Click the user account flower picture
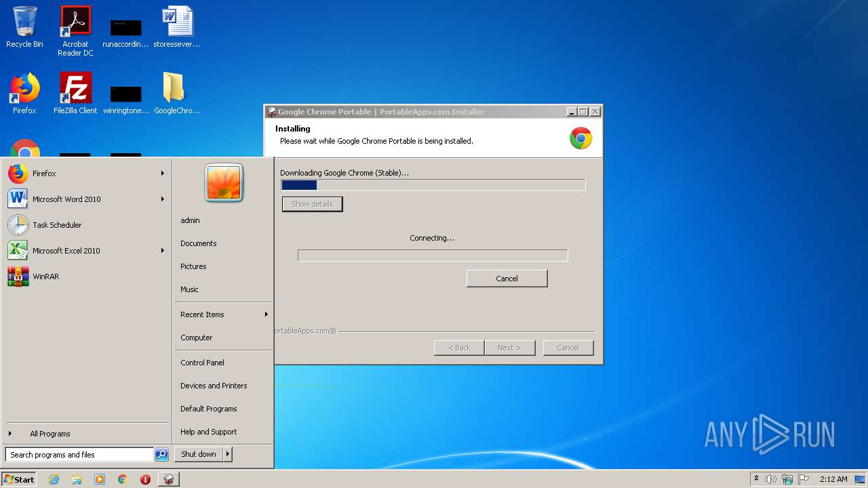This screenshot has height=488, width=868. (224, 182)
